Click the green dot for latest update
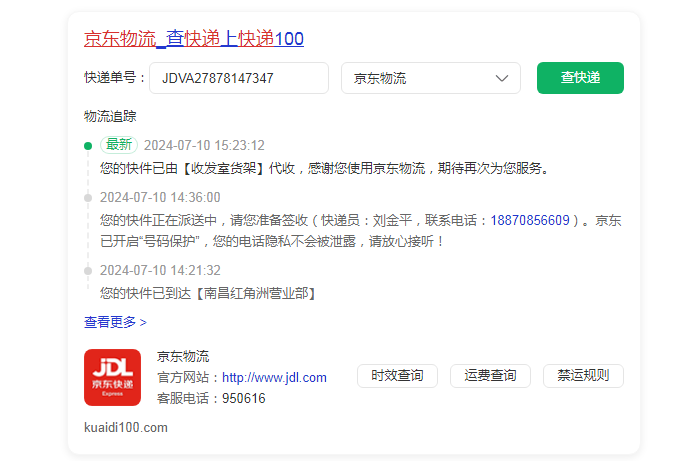Image resolution: width=681 pixels, height=461 pixels. coord(88,146)
